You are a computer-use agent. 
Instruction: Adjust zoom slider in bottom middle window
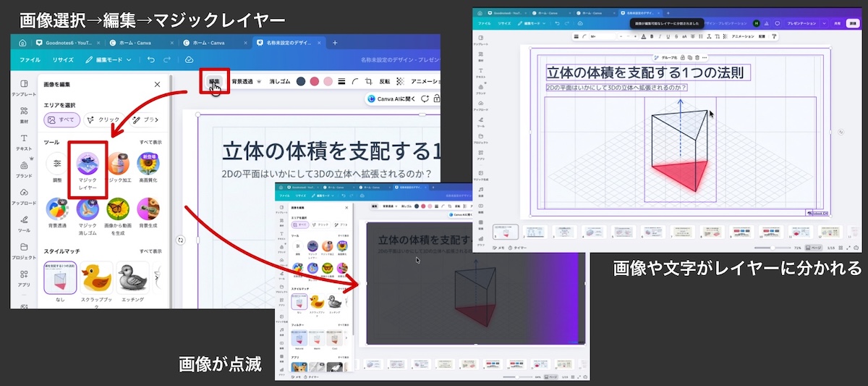(x=518, y=377)
